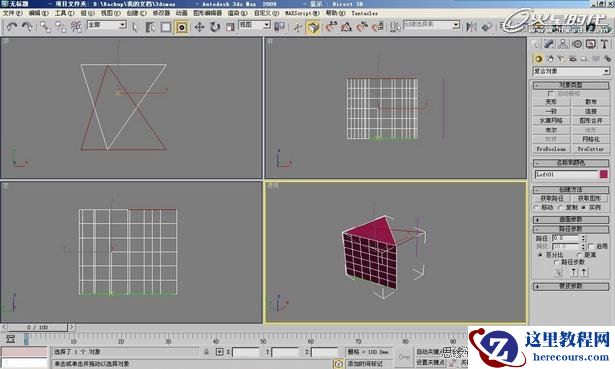This screenshot has width=615, height=369.
Task: Tick the 自动栅格 AutoGrid checkbox
Action: pos(551,94)
